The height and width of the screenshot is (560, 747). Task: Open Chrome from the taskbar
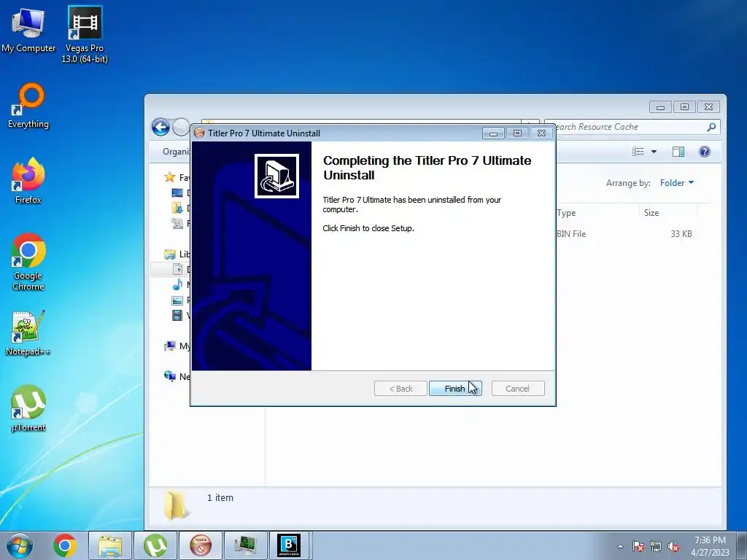65,545
